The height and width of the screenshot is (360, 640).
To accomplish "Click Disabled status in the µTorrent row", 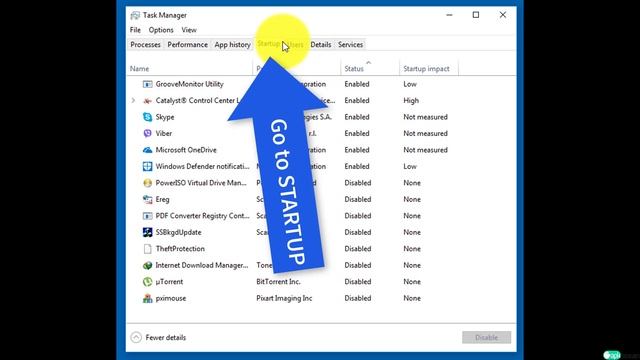I will [x=358, y=282].
